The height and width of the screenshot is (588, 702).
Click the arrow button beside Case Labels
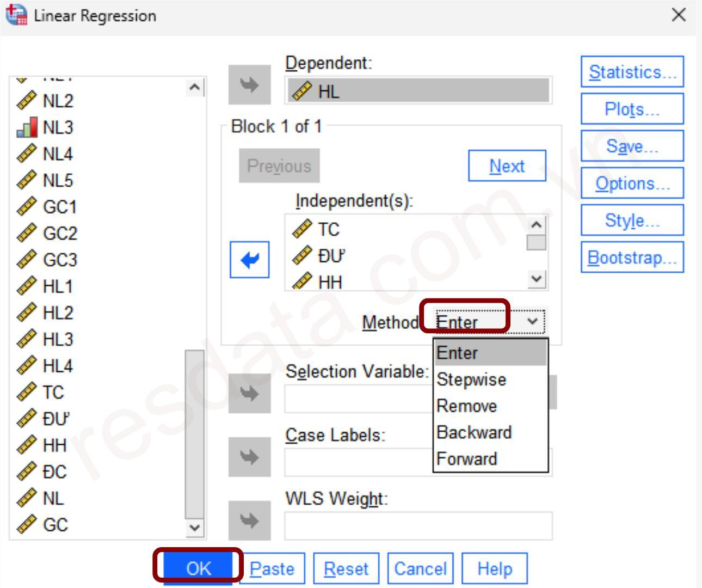249,457
